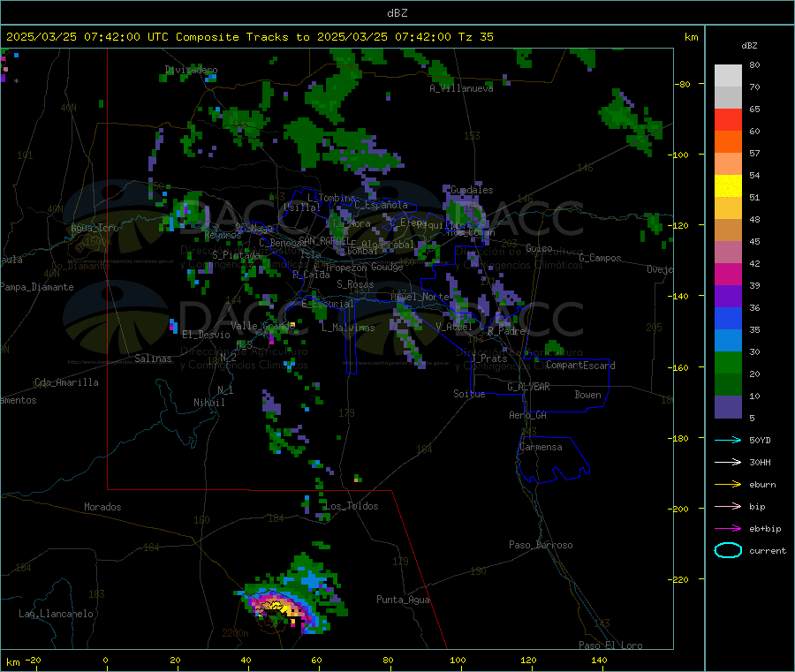Click the cyan 50YD arrow legend symbol

click(728, 440)
